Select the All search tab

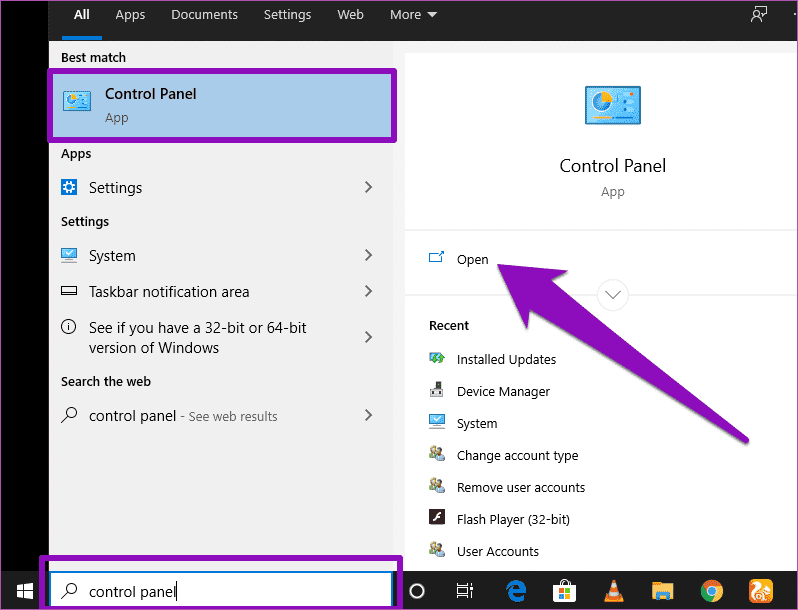pos(81,15)
